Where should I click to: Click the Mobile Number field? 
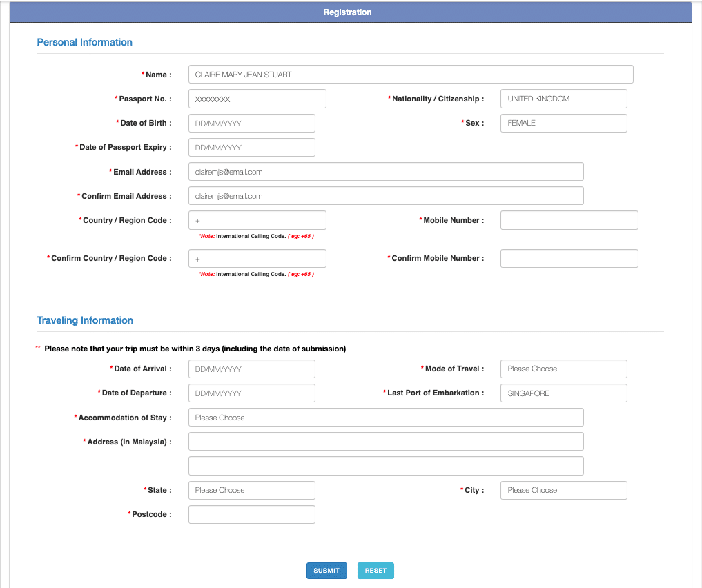point(569,220)
